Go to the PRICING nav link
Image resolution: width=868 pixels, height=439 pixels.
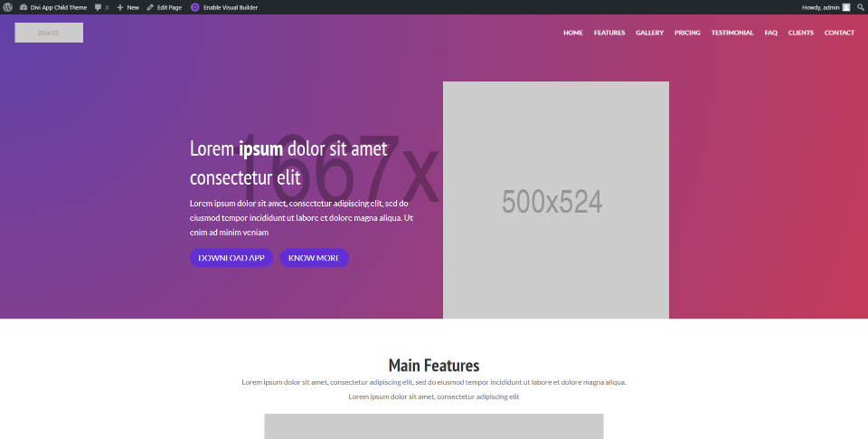[687, 33]
